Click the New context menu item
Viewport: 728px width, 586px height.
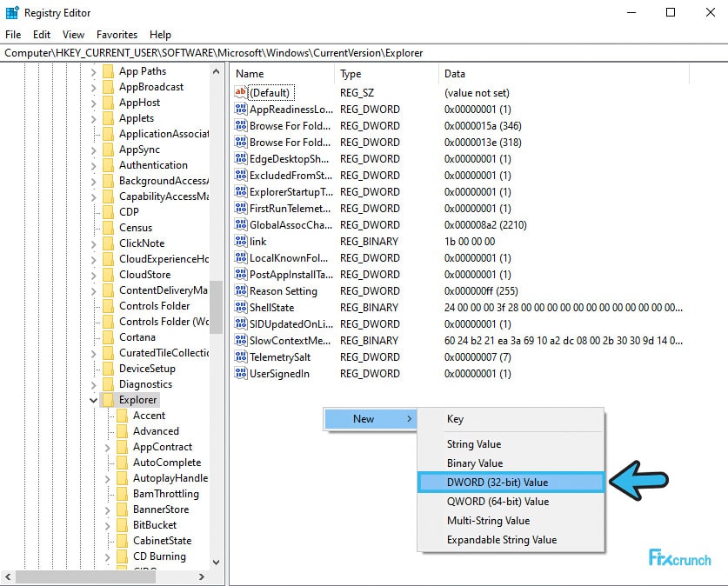coord(370,419)
